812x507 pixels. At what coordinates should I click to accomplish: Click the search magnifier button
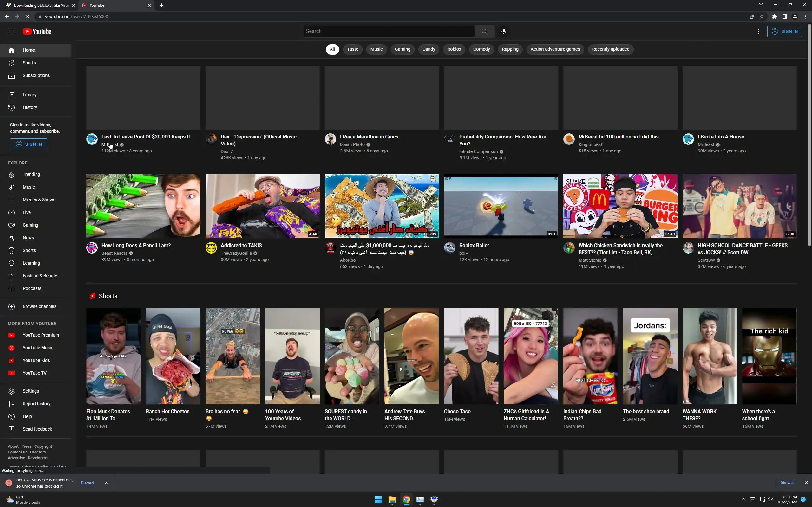pyautogui.click(x=484, y=31)
